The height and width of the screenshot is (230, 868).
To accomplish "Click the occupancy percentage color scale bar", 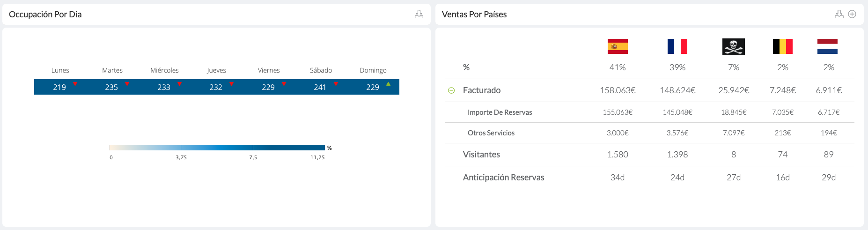I will tap(217, 148).
